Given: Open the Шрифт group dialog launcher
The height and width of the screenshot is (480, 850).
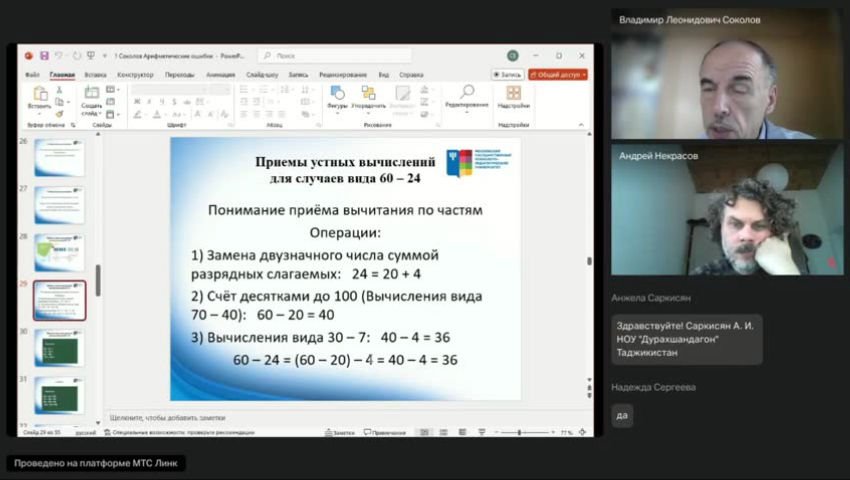Looking at the screenshot, I should pyautogui.click(x=230, y=125).
